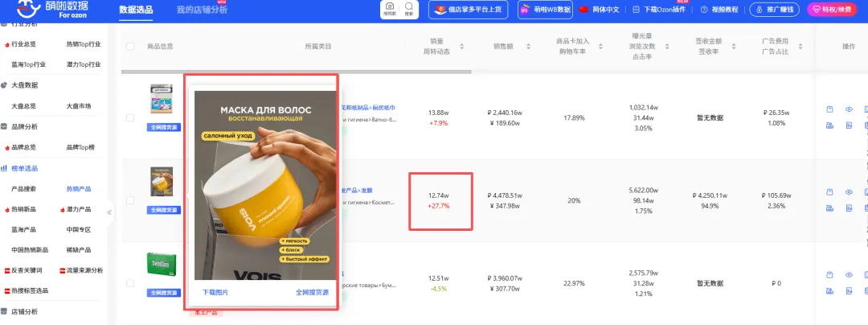The height and width of the screenshot is (325, 868).
Task: Switch to 数据选品 tab
Action: tap(136, 10)
